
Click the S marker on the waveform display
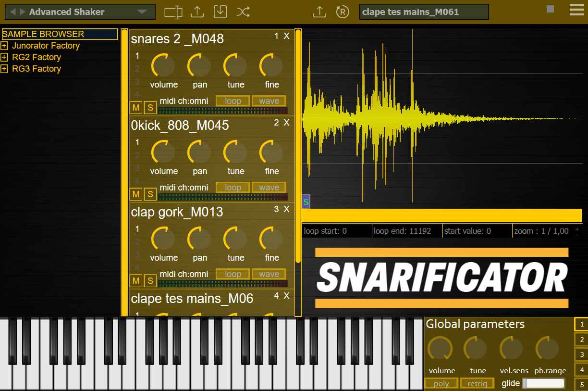coord(306,202)
